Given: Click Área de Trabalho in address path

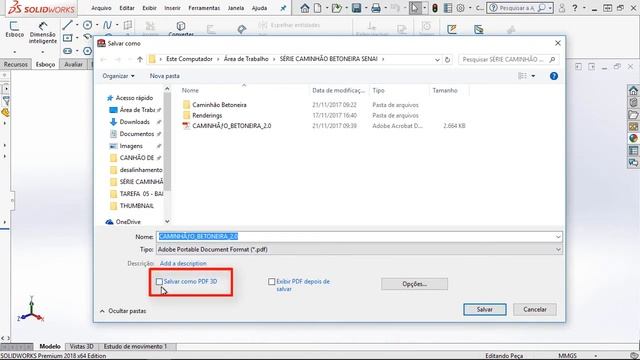Looking at the screenshot, I should (246, 59).
